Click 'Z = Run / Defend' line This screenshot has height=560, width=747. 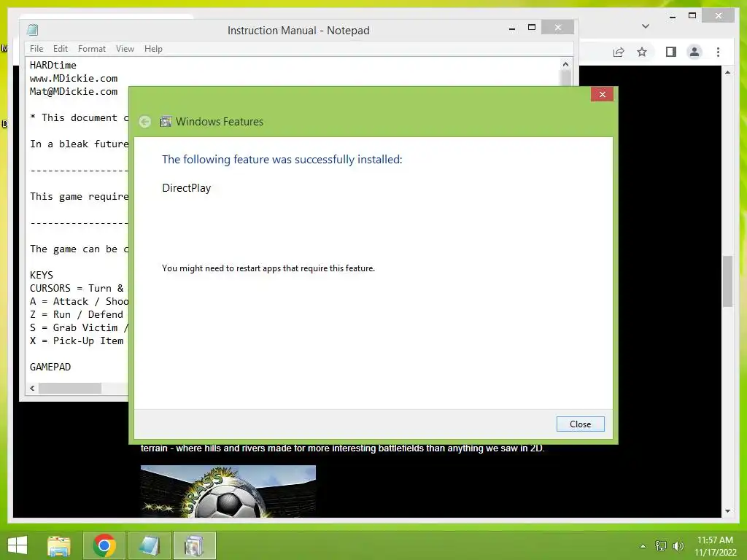click(77, 315)
